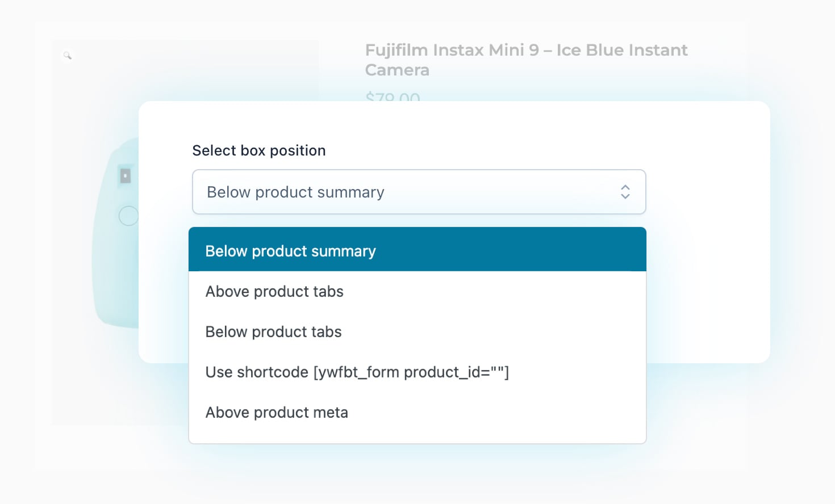Select the ywfbt_form shortcode option
Viewport: 835px width, 504px height.
pos(357,372)
